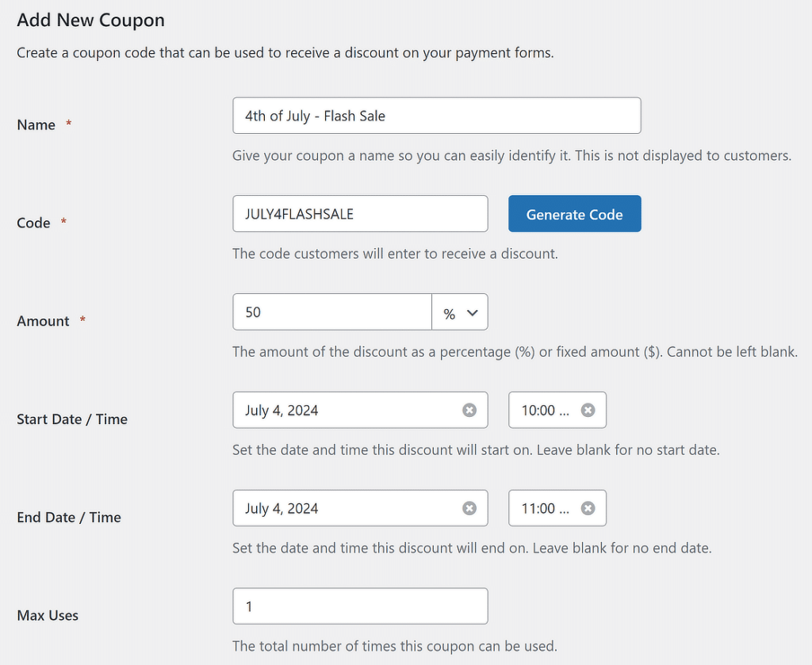The height and width of the screenshot is (665, 812).
Task: Click the End Date field to edit it
Action: (x=349, y=508)
